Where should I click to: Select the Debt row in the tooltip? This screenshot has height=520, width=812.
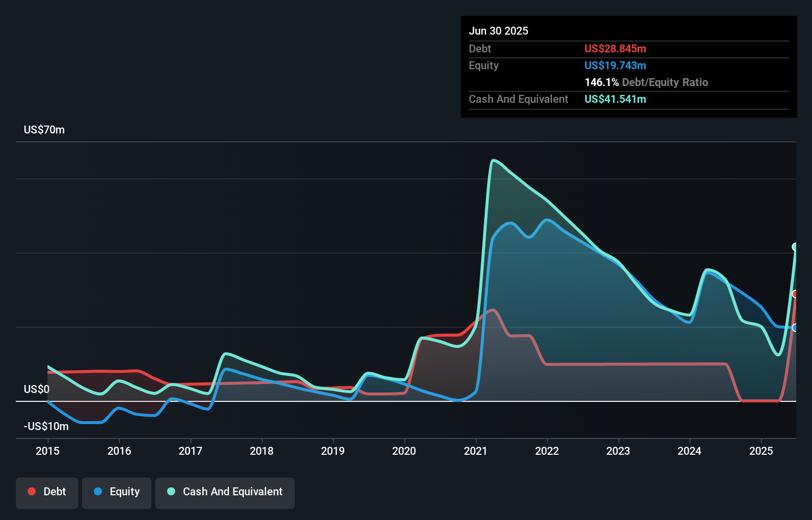pos(480,48)
